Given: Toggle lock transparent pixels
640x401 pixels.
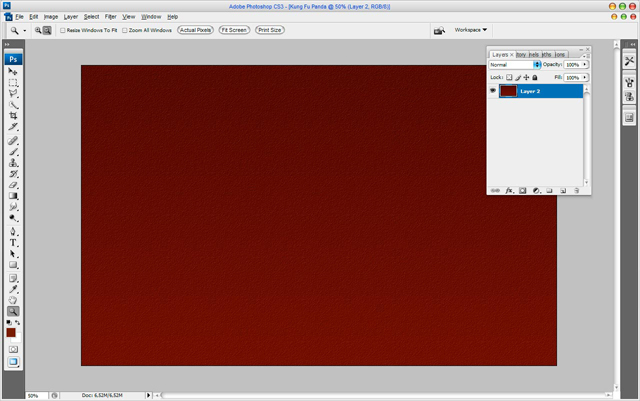Looking at the screenshot, I should (509, 77).
